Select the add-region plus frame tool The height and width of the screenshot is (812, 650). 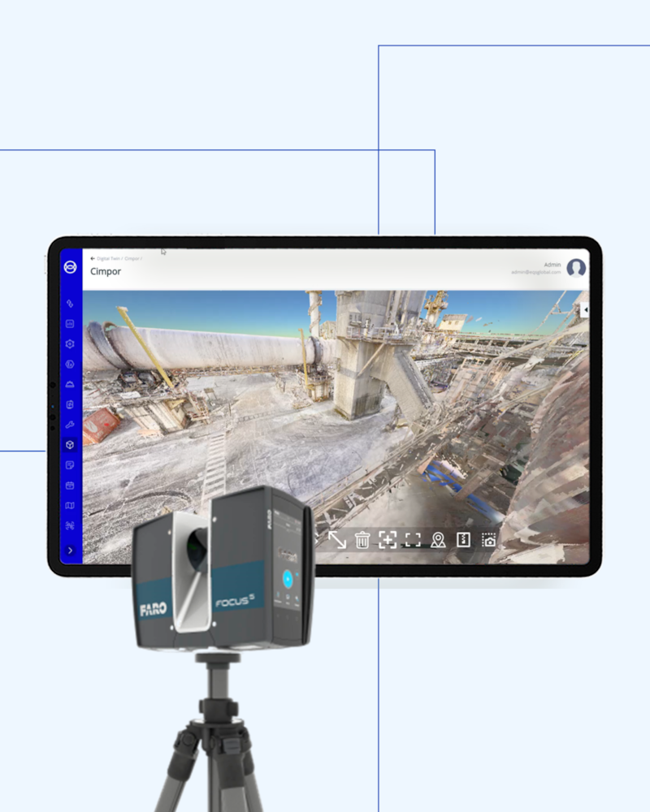coord(388,540)
